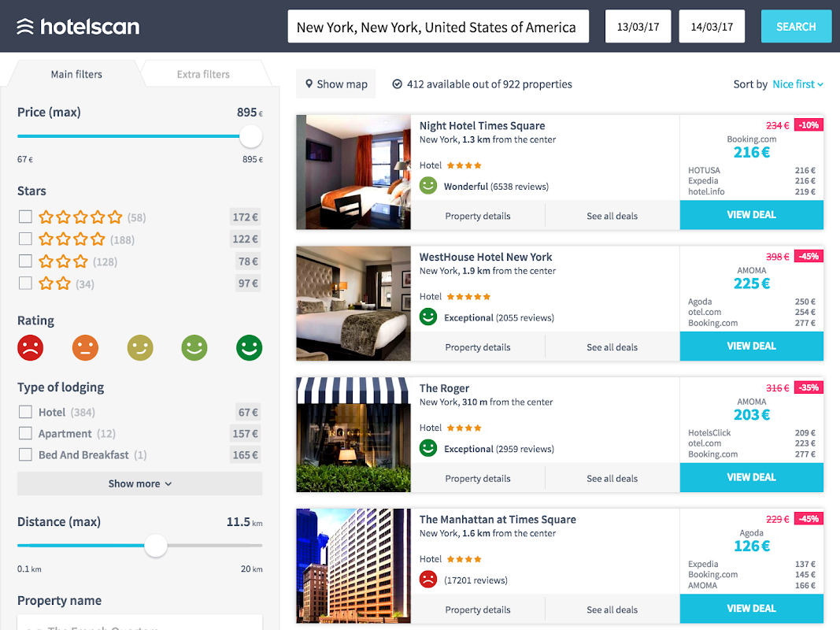Click The Roger hotel thumbnail image
This screenshot has height=630, width=840.
(x=353, y=435)
